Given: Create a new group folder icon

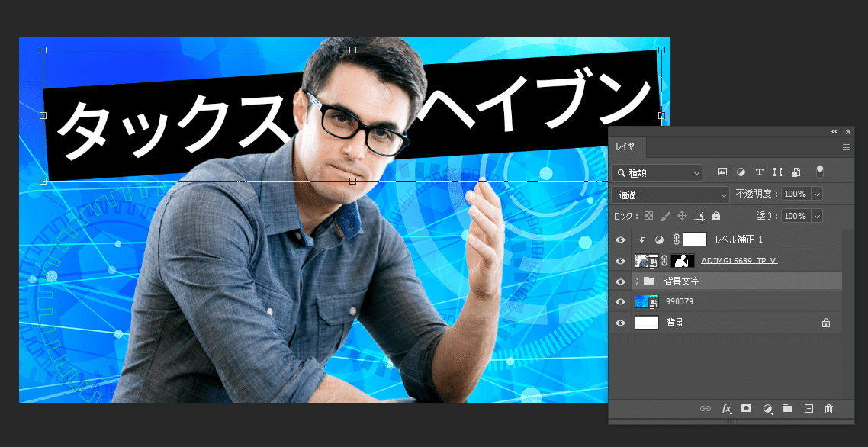Looking at the screenshot, I should [x=788, y=408].
